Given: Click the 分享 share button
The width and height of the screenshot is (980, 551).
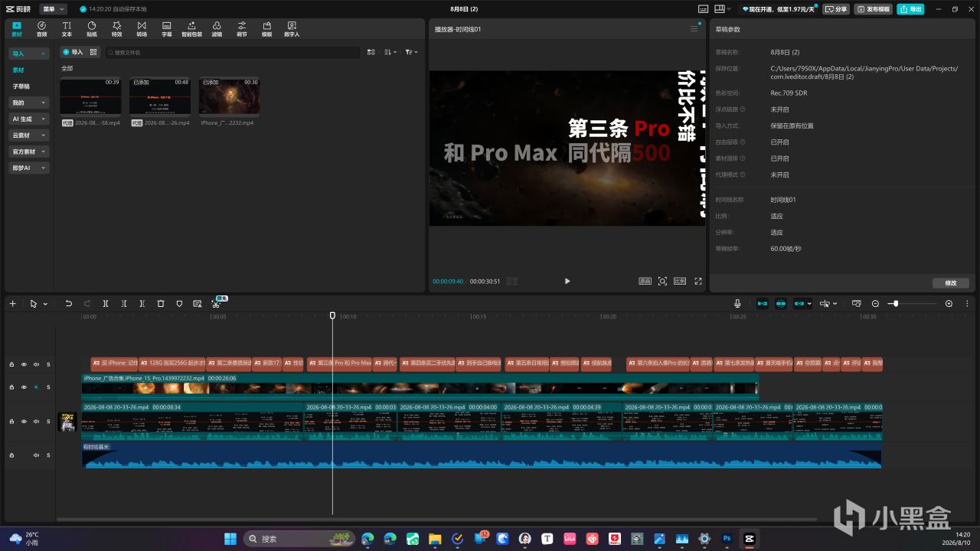Looking at the screenshot, I should point(836,9).
